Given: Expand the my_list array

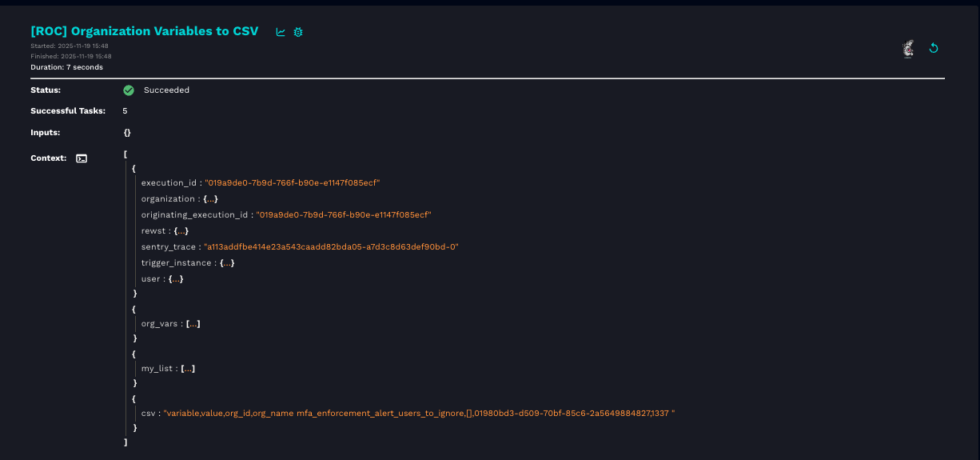Looking at the screenshot, I should tap(188, 369).
